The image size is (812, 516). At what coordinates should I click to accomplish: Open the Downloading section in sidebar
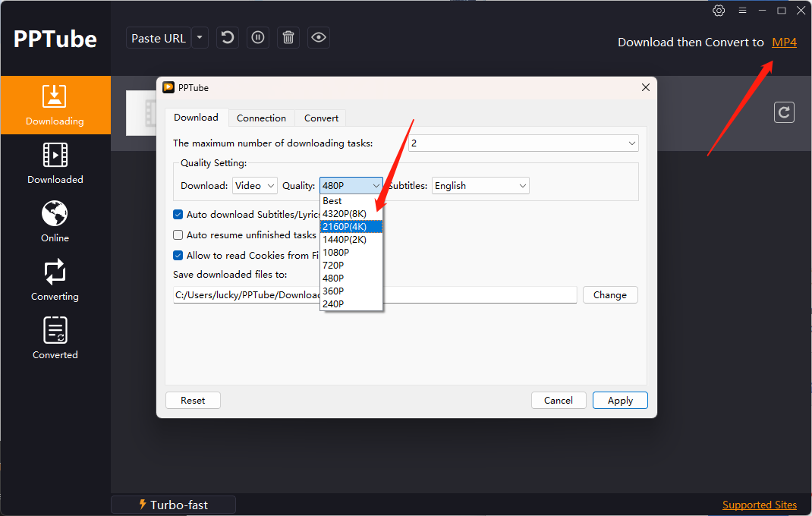[x=55, y=105]
